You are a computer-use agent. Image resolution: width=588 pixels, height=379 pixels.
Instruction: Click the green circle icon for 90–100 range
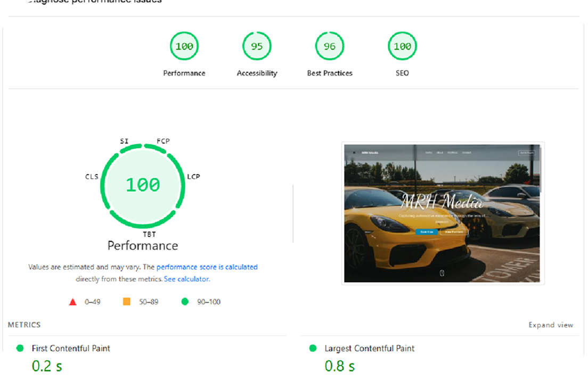point(185,301)
